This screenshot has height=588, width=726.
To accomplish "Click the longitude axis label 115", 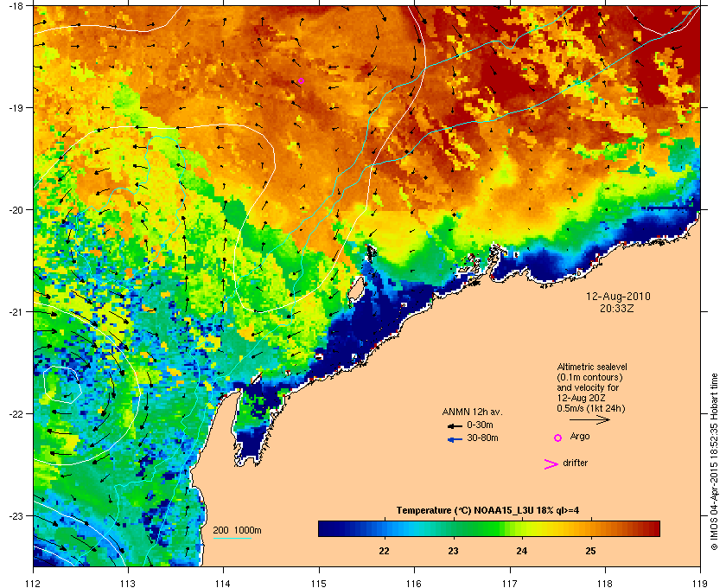I will (319, 583).
